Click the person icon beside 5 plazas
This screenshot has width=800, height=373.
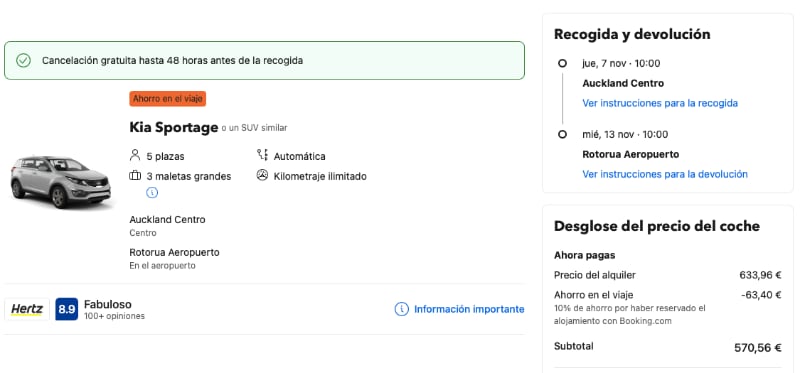(x=135, y=155)
